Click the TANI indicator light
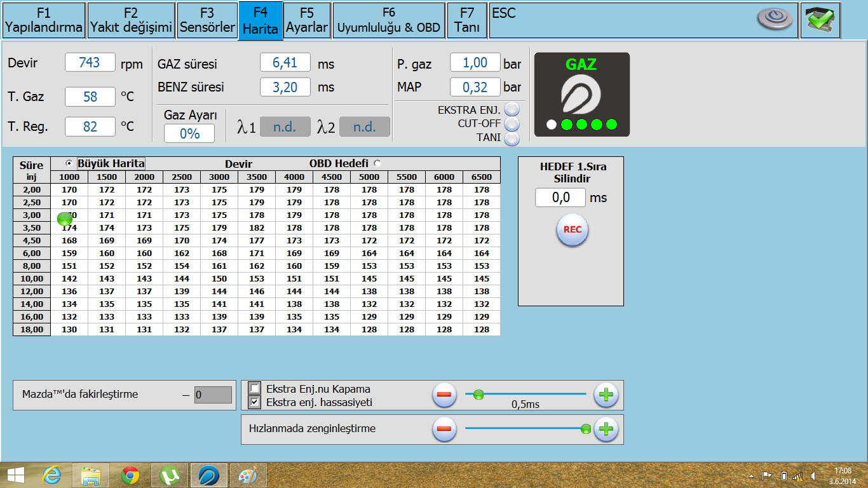 click(512, 137)
